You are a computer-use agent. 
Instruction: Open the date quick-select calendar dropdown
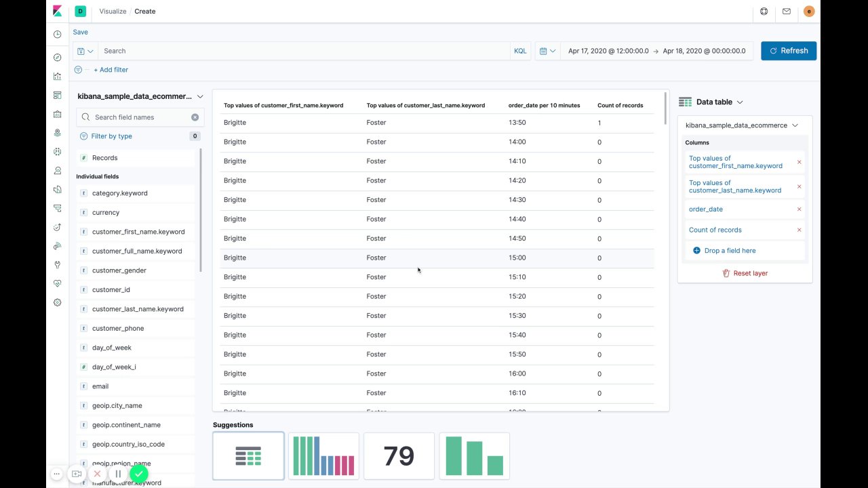[x=547, y=51]
